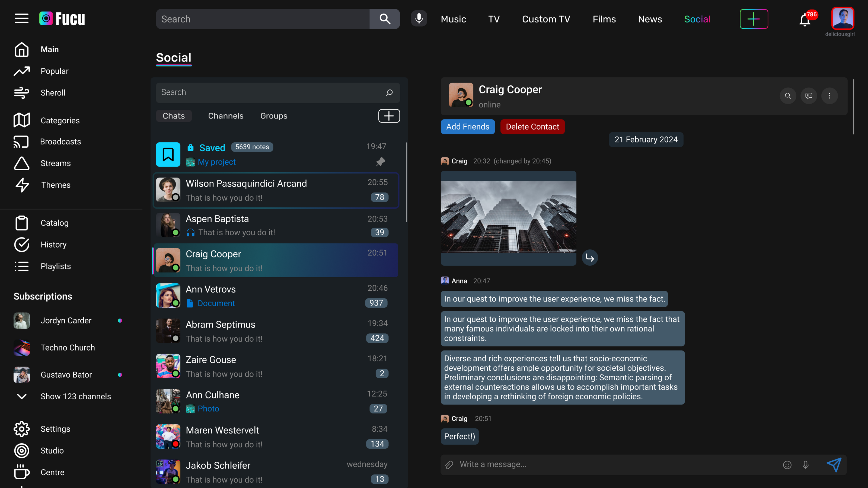868x488 pixels.
Task: Open the emoji picker in message box
Action: (x=787, y=465)
